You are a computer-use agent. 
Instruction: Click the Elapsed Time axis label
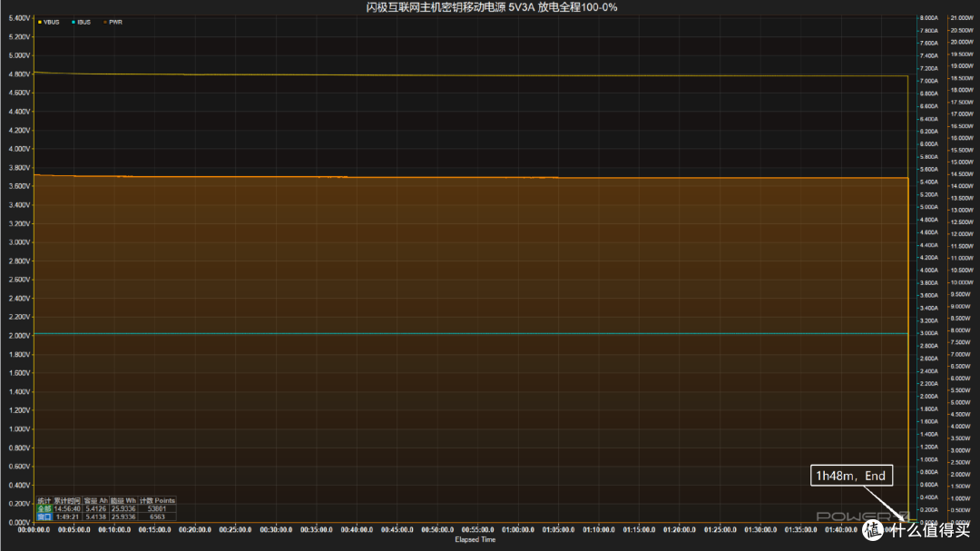[475, 540]
